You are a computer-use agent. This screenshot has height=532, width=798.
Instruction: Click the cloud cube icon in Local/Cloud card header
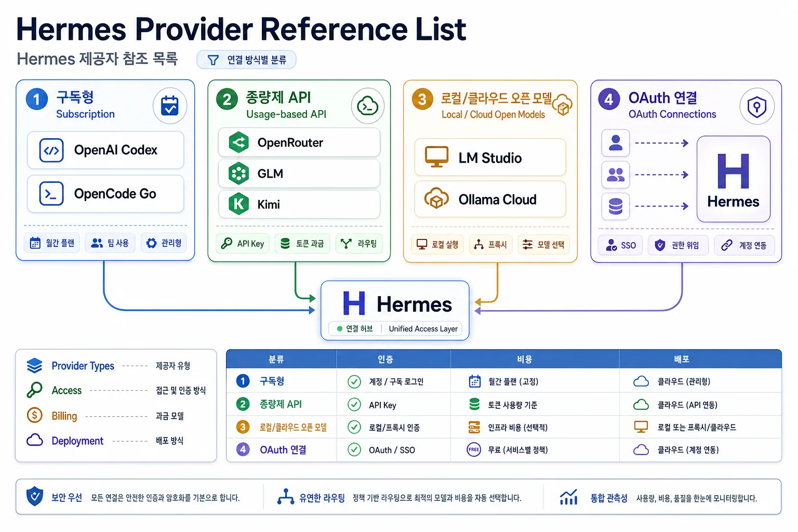pyautogui.click(x=562, y=105)
